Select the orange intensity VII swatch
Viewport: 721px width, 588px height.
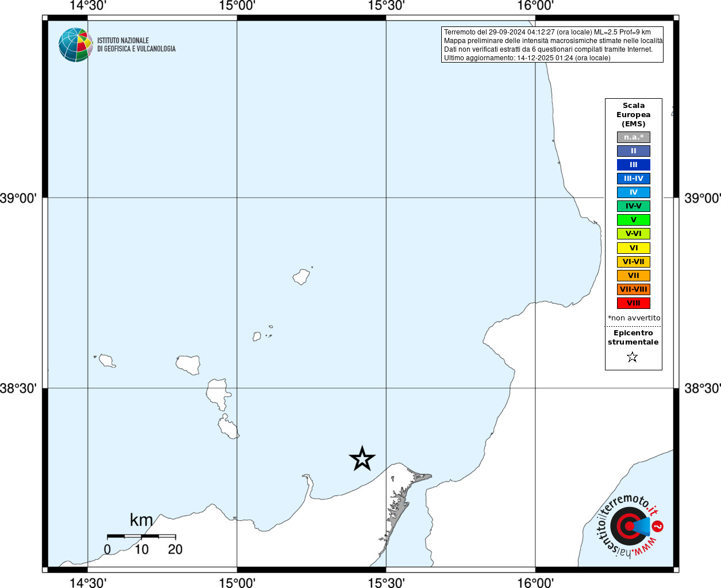pos(634,276)
